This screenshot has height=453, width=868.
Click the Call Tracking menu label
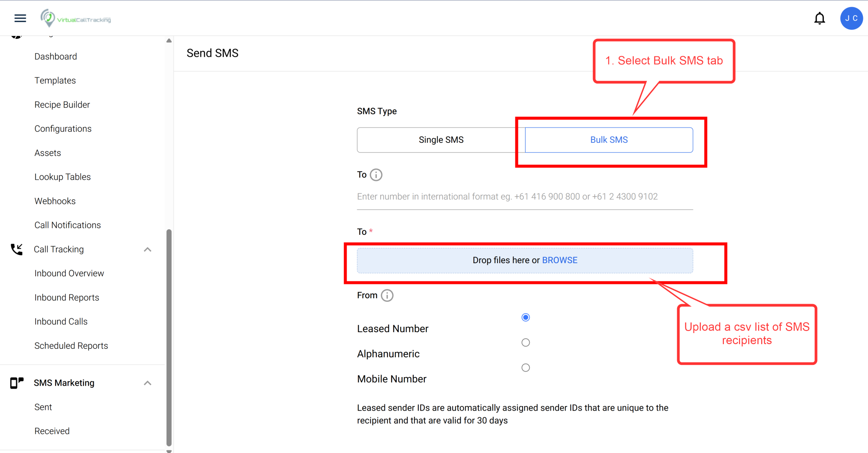click(x=59, y=249)
